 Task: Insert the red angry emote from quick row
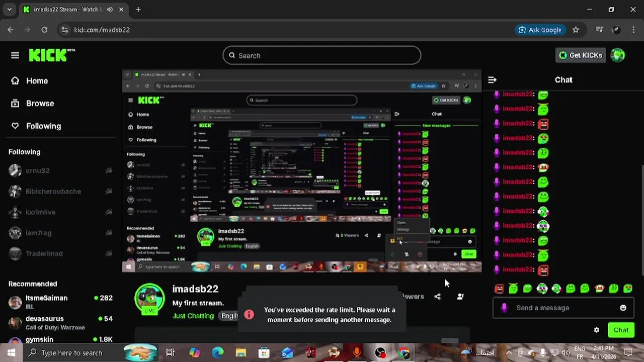tap(499, 289)
